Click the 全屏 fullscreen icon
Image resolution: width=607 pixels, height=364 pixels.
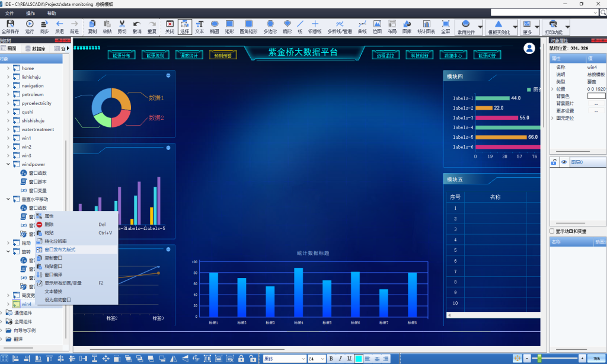[445, 26]
